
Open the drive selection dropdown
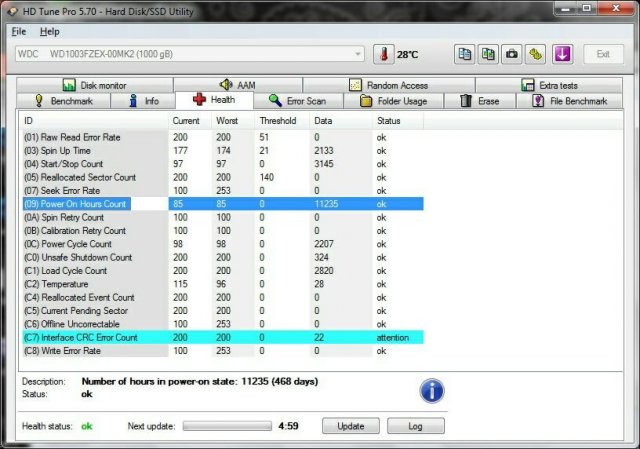[x=358, y=54]
